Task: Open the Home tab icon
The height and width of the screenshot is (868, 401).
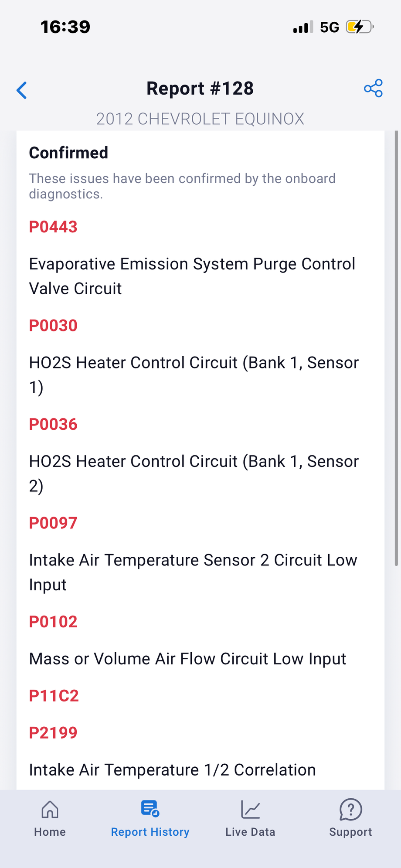Action: [x=50, y=810]
